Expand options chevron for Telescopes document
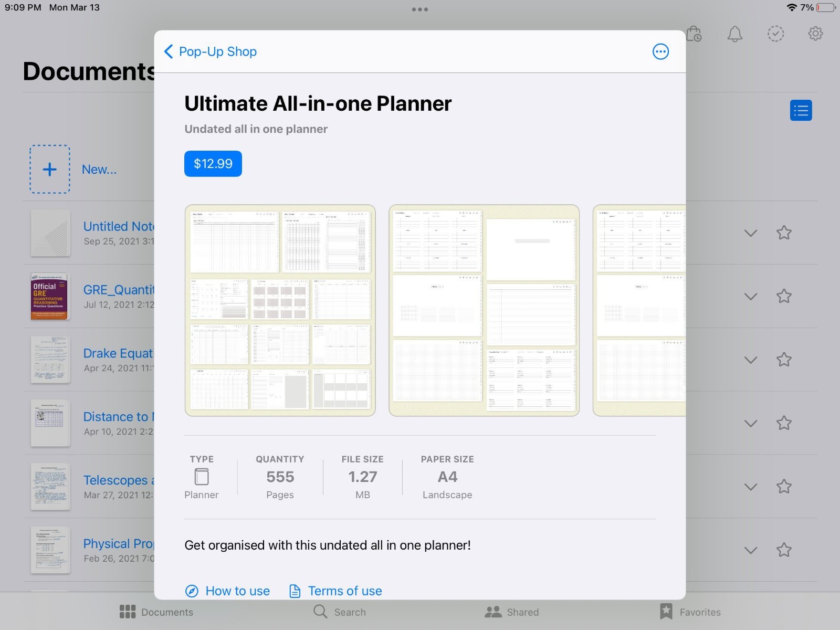The image size is (840, 630). click(x=751, y=487)
